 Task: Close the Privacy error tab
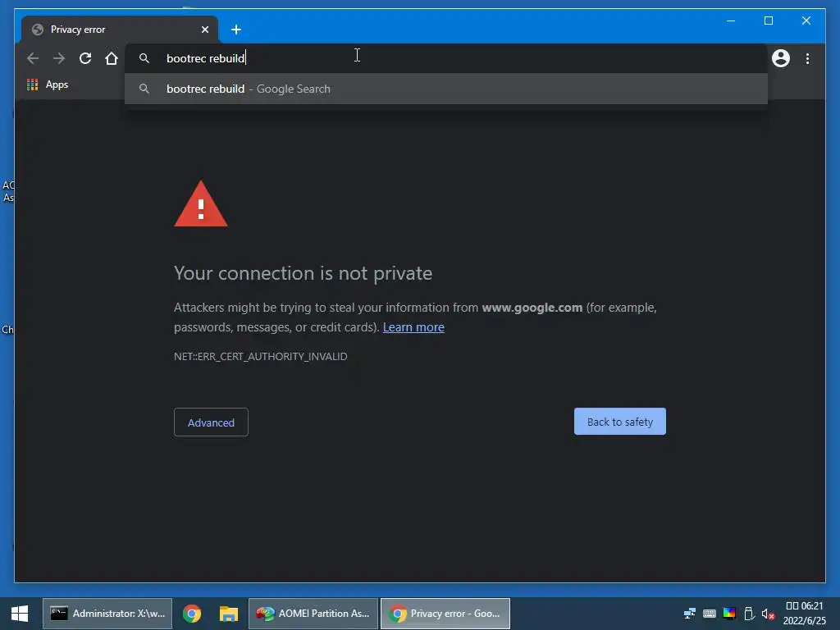tap(204, 30)
